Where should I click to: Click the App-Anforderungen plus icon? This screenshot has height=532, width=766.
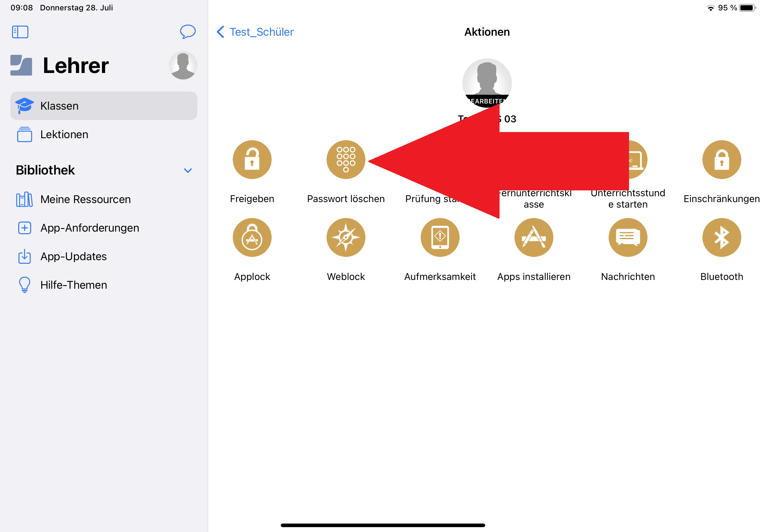tap(24, 228)
